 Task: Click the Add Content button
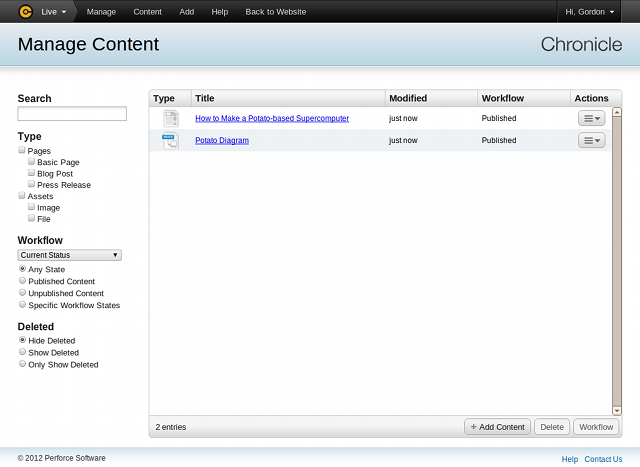(497, 427)
